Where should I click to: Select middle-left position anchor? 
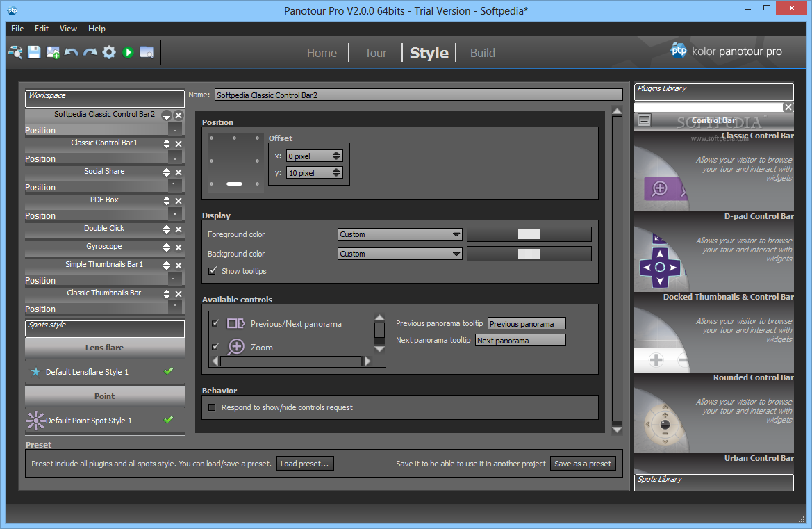click(x=211, y=161)
